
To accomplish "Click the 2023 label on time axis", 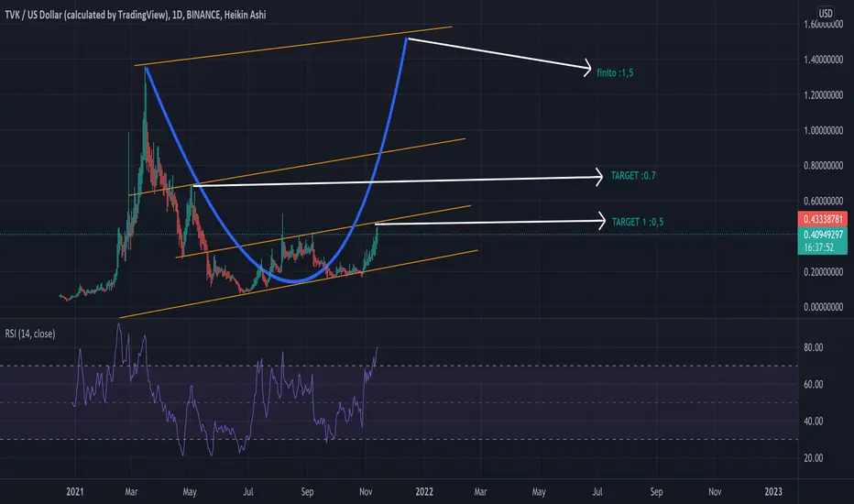I will tap(773, 491).
